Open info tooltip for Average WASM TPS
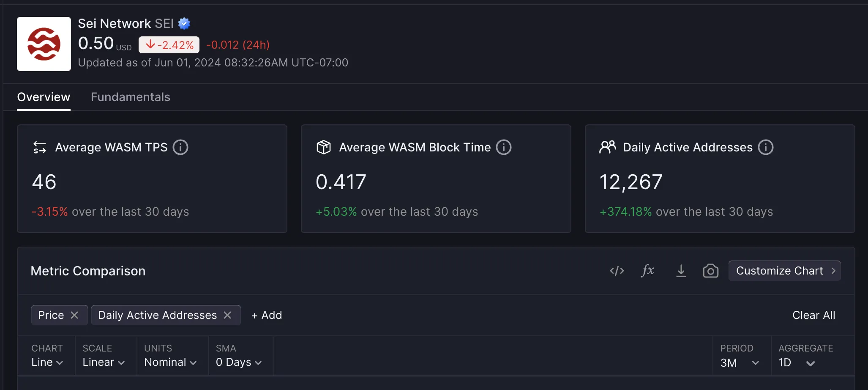The width and height of the screenshot is (868, 390). 180,147
